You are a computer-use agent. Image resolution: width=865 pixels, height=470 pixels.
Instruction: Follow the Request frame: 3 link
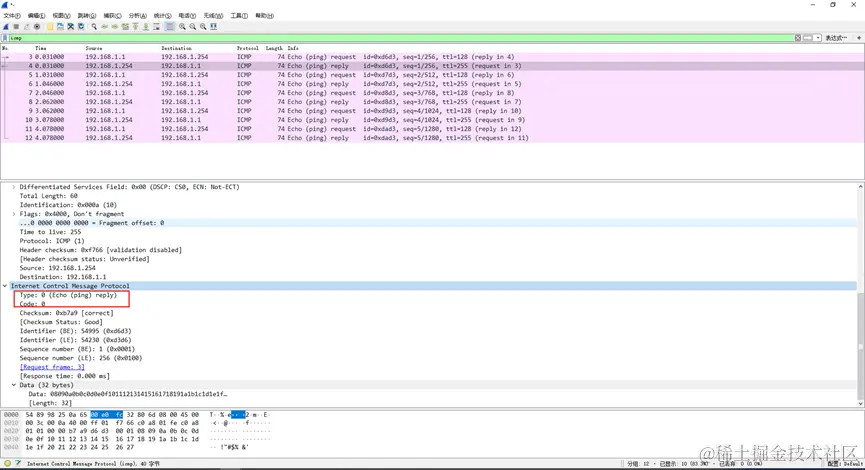(52, 367)
